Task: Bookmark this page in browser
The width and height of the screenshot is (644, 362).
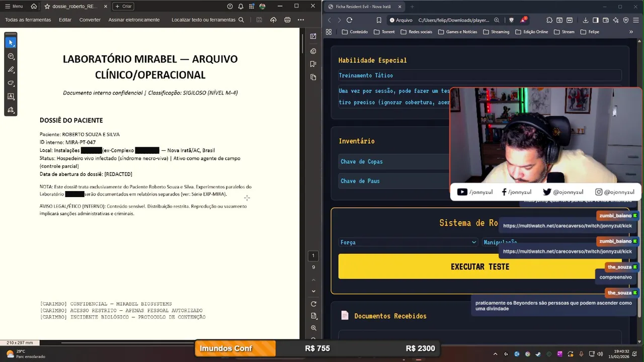Action: [379, 20]
